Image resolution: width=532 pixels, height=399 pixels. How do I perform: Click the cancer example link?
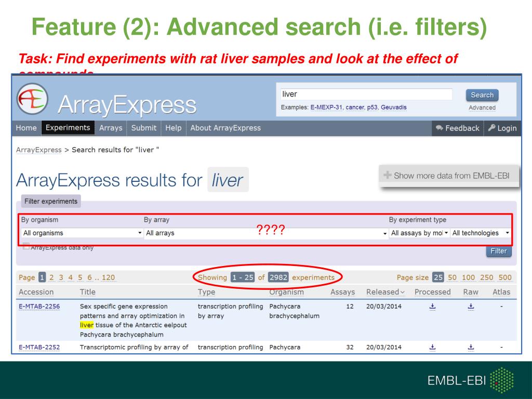355,107
